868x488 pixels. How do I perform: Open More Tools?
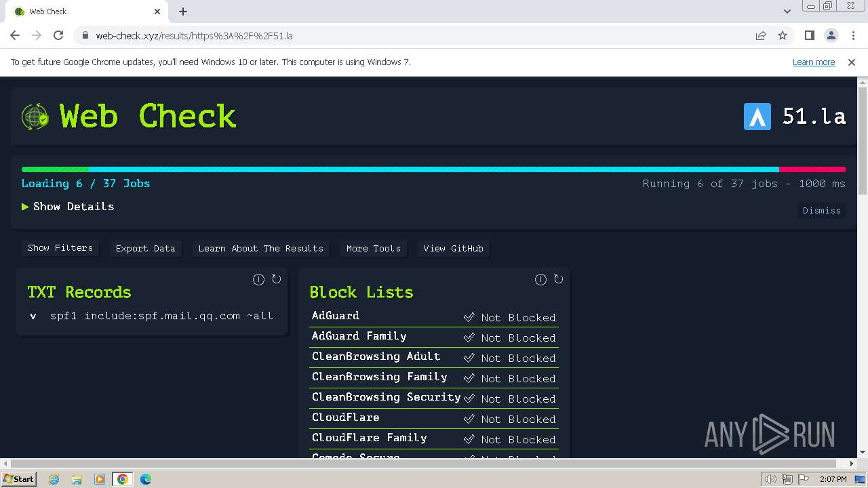pyautogui.click(x=374, y=249)
